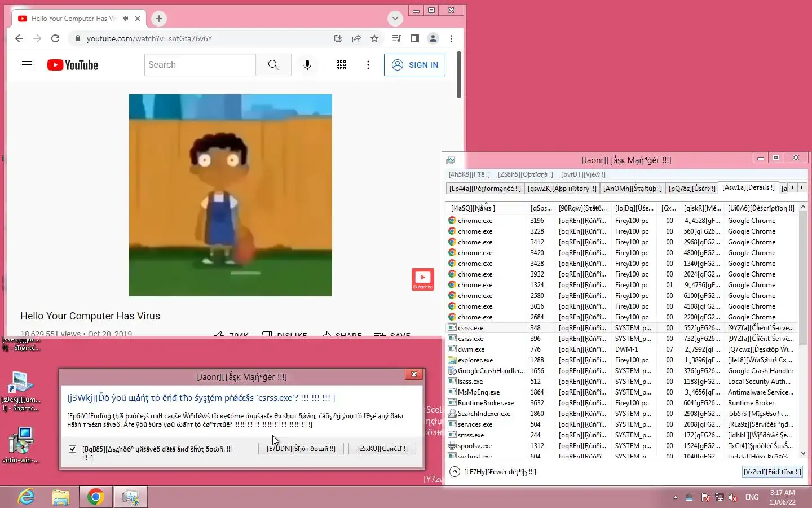Close the csrss.exe warning dialog
The width and height of the screenshot is (812, 508).
[414, 374]
